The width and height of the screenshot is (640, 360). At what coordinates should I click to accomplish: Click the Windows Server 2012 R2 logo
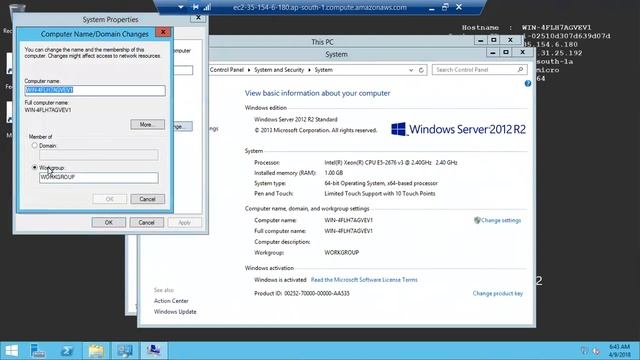point(458,129)
